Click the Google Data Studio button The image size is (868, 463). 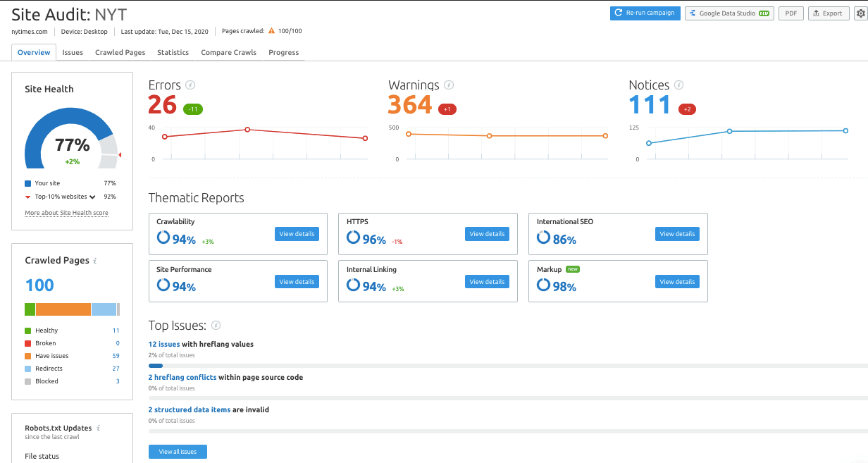tap(729, 13)
